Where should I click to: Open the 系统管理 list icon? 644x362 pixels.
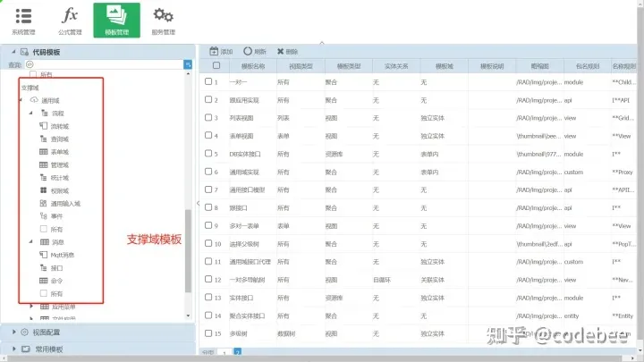coord(23,16)
